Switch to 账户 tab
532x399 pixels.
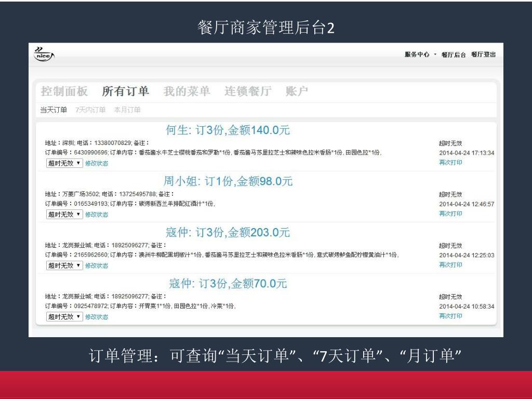(297, 91)
